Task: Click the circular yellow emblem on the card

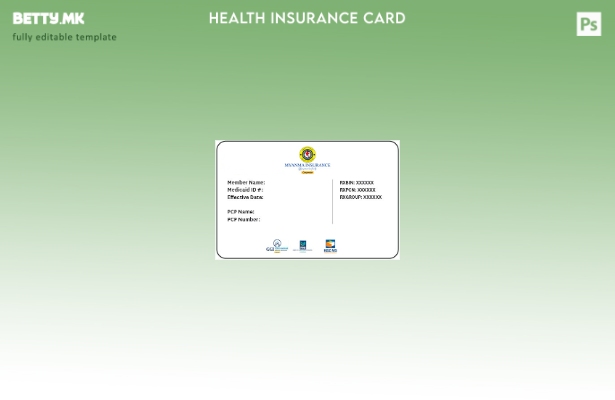Action: coord(307,155)
